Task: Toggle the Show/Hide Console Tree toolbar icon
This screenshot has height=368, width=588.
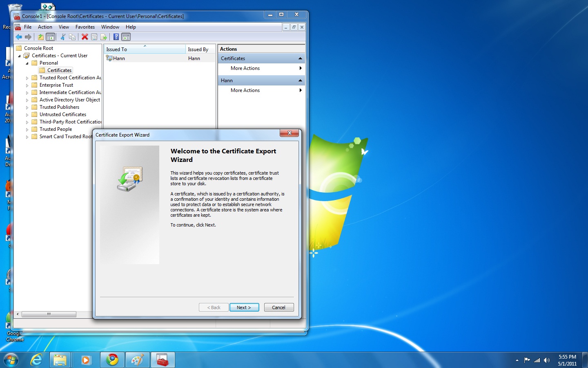Action: pyautogui.click(x=50, y=37)
